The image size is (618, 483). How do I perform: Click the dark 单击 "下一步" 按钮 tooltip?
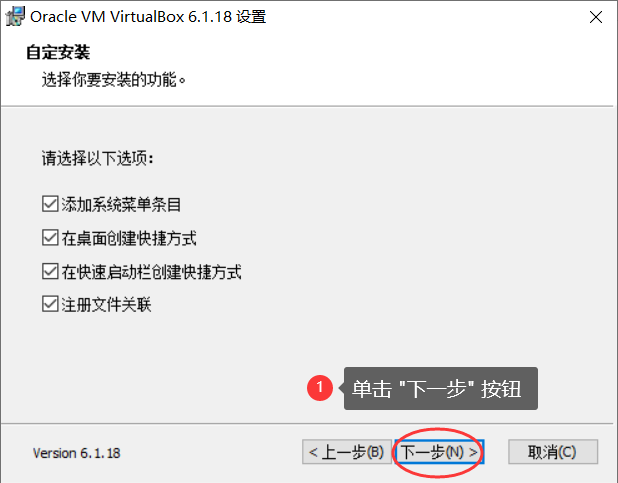coord(440,388)
